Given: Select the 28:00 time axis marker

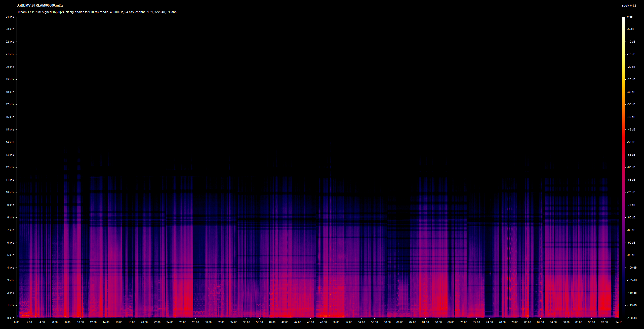Looking at the screenshot, I should (195, 322).
